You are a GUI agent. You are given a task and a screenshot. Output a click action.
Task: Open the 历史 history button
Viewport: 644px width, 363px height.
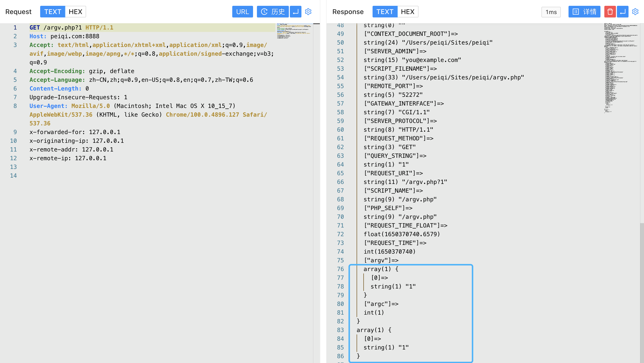[273, 12]
